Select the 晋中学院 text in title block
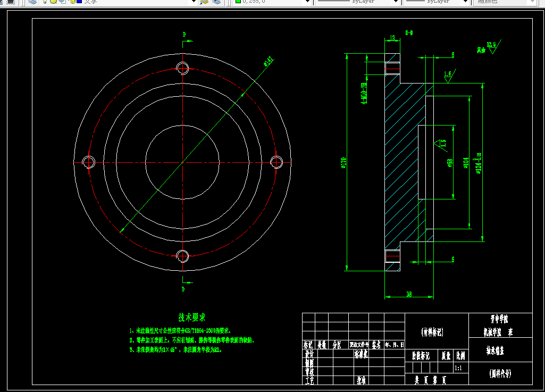Viewport: 545px width, 392px height. 499,319
